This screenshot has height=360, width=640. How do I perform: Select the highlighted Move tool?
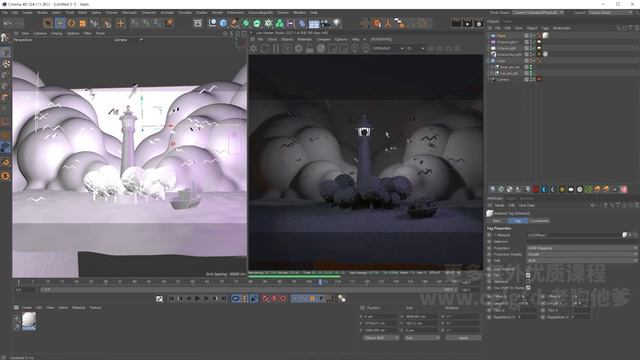click(x=60, y=24)
